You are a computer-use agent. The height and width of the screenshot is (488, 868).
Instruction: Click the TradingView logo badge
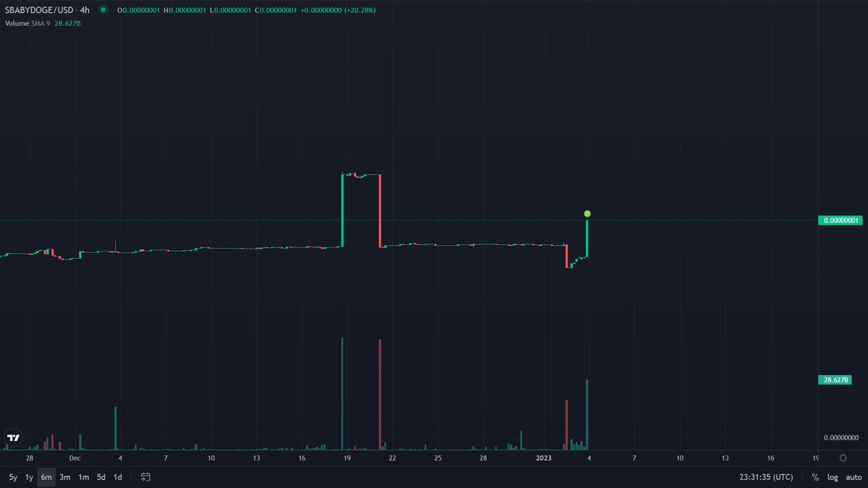[13, 438]
